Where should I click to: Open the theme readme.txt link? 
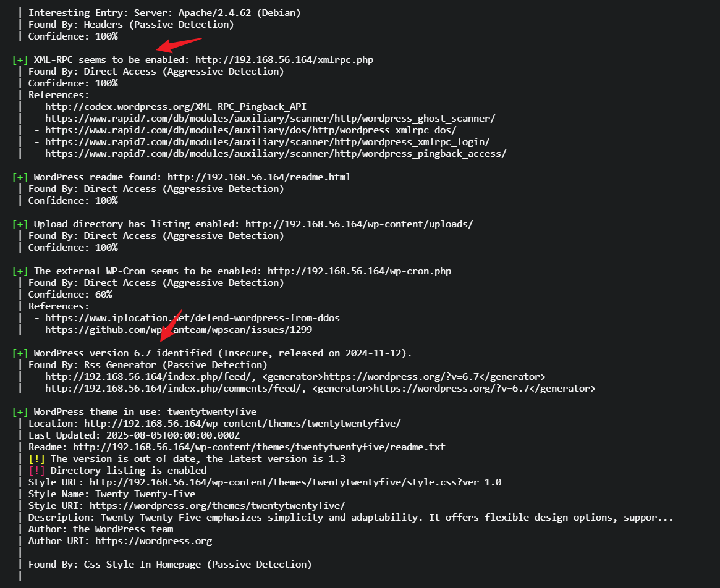pos(259,447)
